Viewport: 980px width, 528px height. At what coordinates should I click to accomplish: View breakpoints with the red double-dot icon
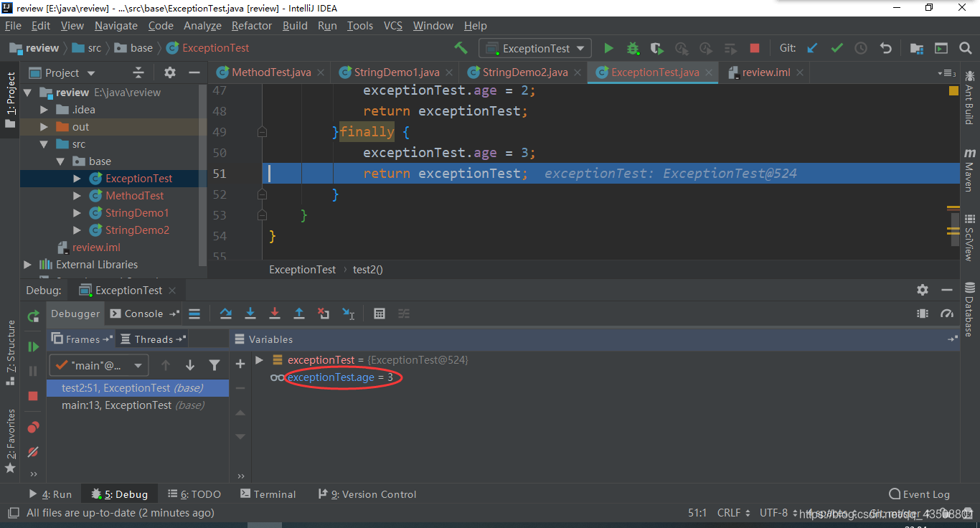coord(33,428)
